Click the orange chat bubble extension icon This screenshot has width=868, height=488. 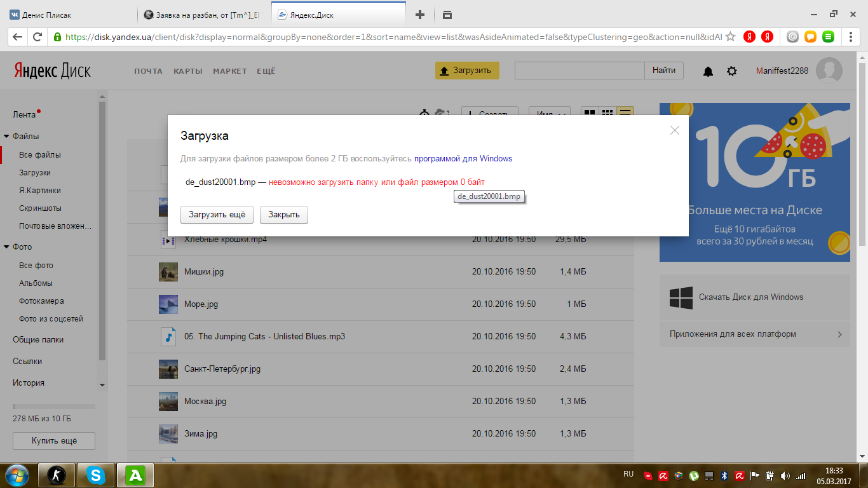coord(810,37)
